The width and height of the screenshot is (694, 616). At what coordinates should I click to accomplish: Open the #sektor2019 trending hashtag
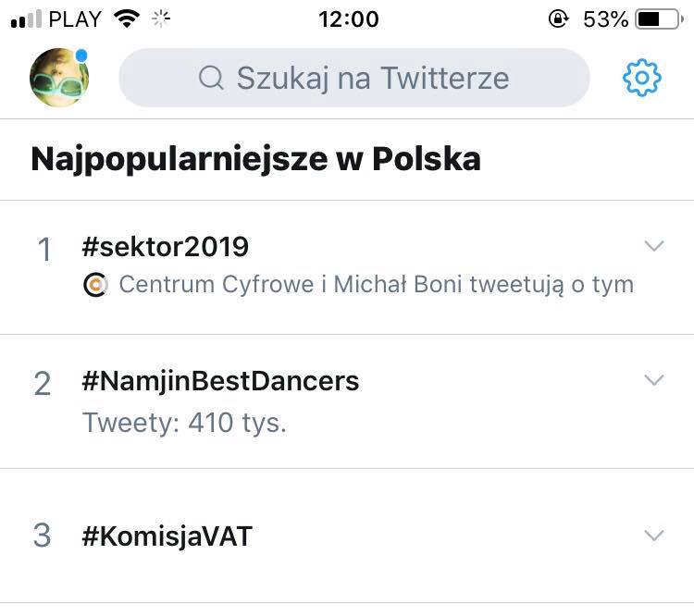[x=166, y=247]
